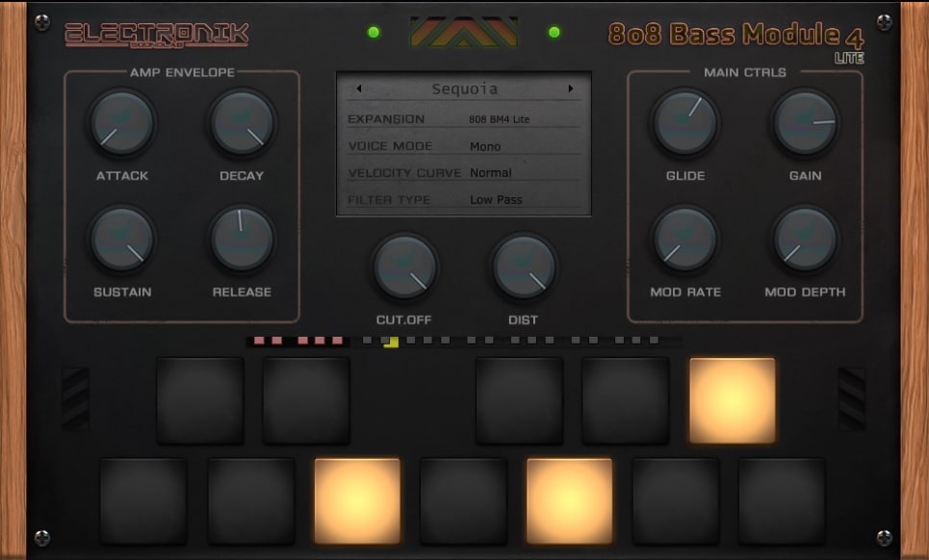929x560 pixels.
Task: Click the Electronik Sounds logo
Action: (x=157, y=34)
